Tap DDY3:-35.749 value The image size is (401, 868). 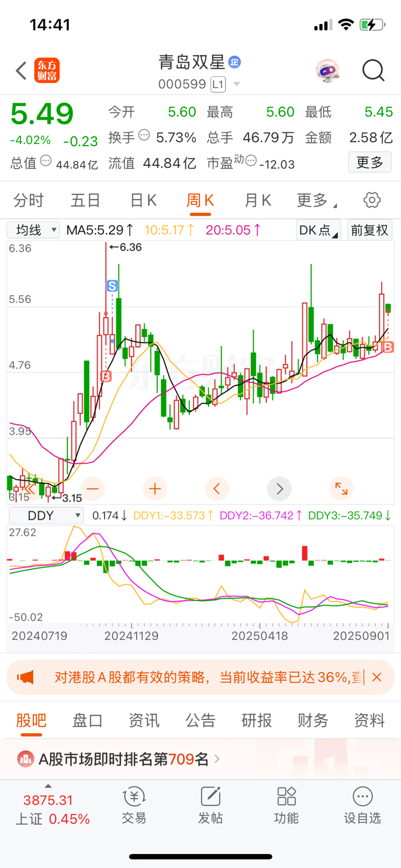tap(350, 516)
